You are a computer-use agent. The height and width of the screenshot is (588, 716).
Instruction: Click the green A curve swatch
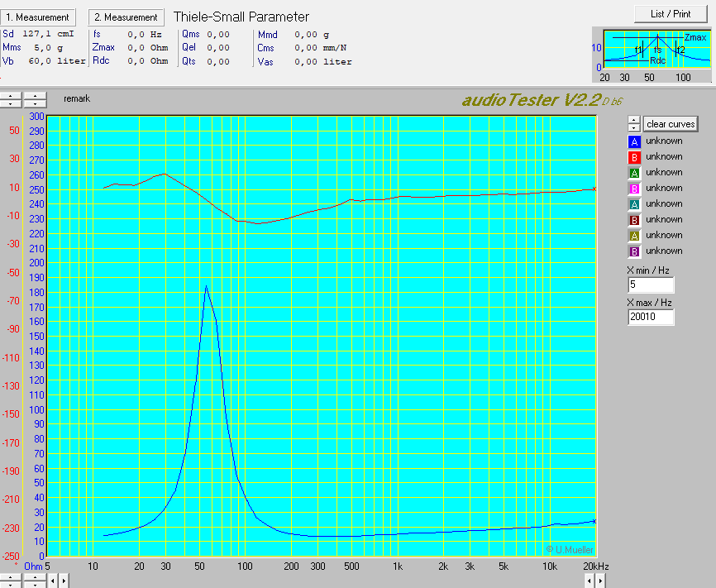tap(634, 173)
